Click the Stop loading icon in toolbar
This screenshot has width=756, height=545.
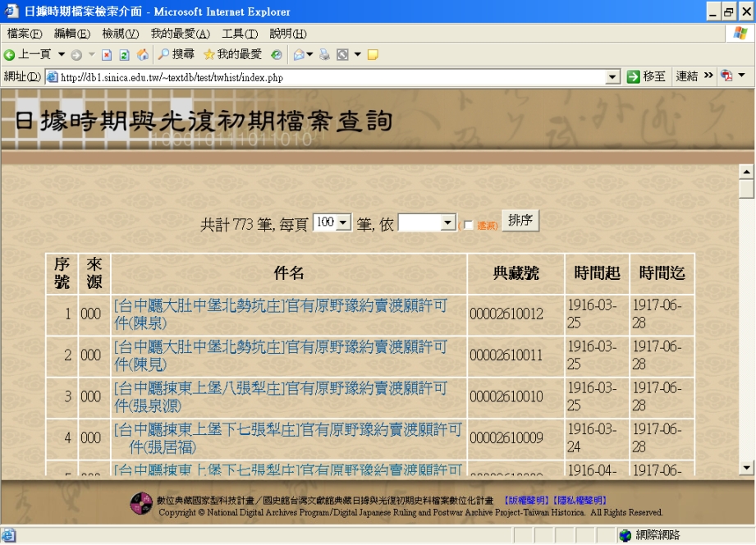(x=107, y=55)
